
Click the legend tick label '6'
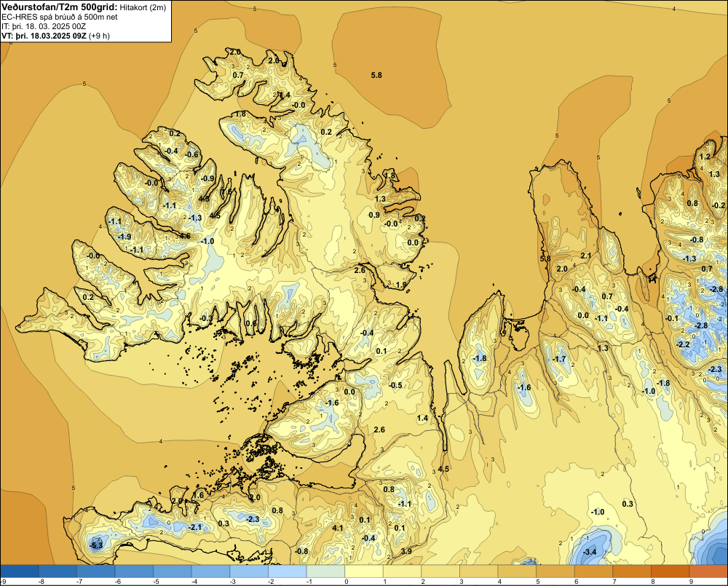[576, 582]
